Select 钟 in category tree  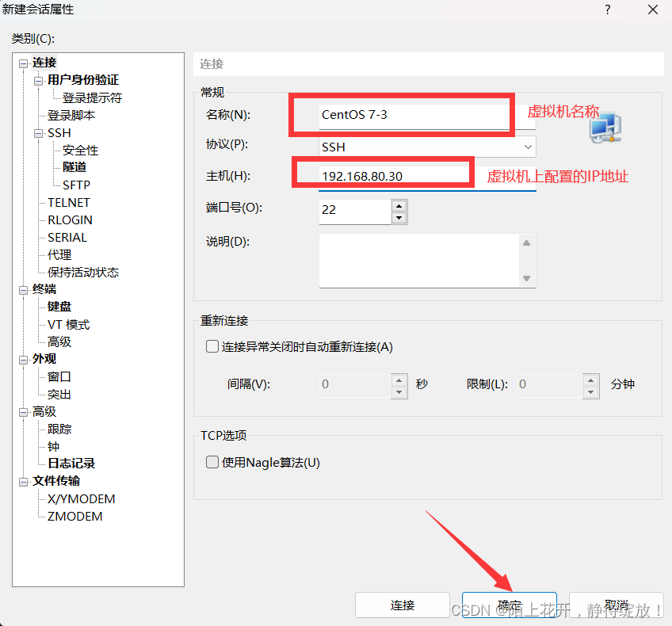click(x=53, y=446)
